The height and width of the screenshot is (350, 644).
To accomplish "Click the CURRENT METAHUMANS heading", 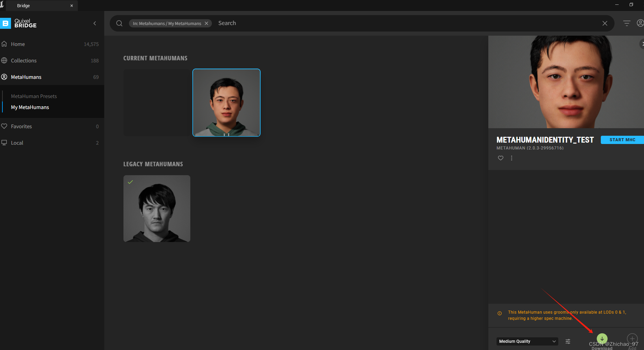I will pos(155,58).
